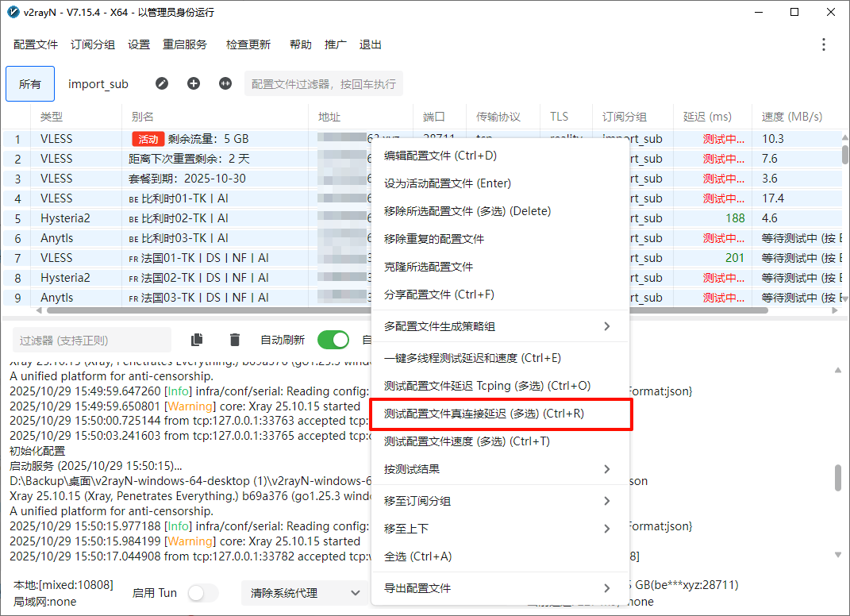
Task: Click the copy log icon
Action: 197,340
